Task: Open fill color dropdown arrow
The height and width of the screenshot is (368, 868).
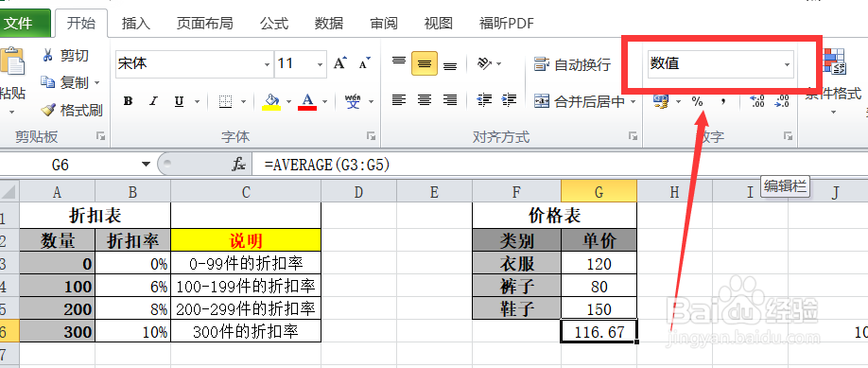Action: 288,101
